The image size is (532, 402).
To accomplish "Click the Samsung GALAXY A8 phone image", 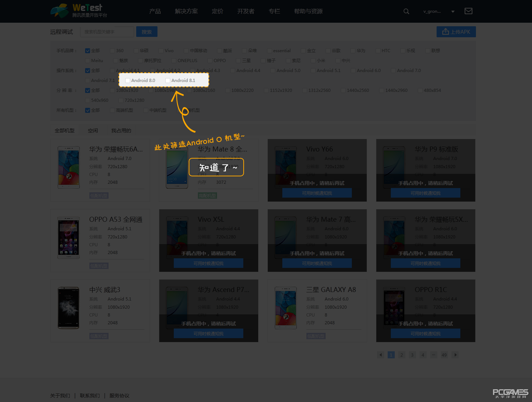I will (286, 308).
